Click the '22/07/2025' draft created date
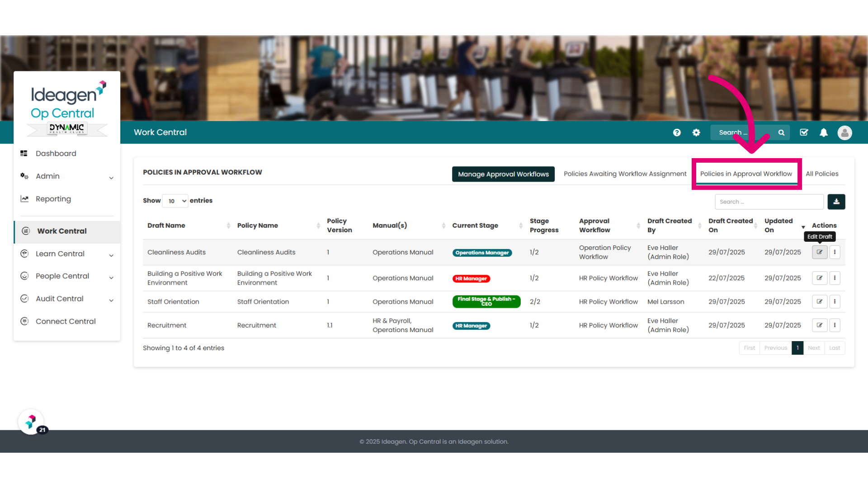Image resolution: width=868 pixels, height=488 pixels. pyautogui.click(x=726, y=278)
